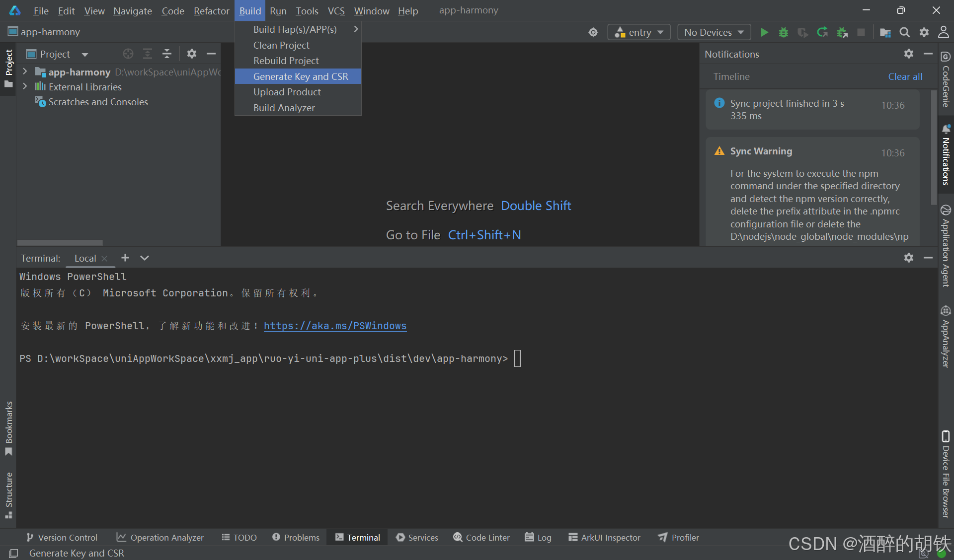Toggle CodeGenie side panel
954x560 pixels.
tap(946, 79)
